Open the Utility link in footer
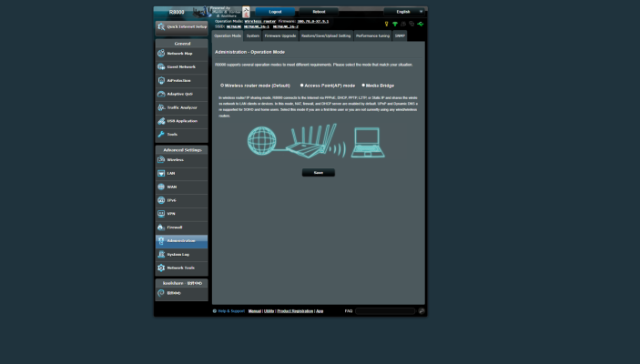This screenshot has height=364, width=640. (269, 311)
